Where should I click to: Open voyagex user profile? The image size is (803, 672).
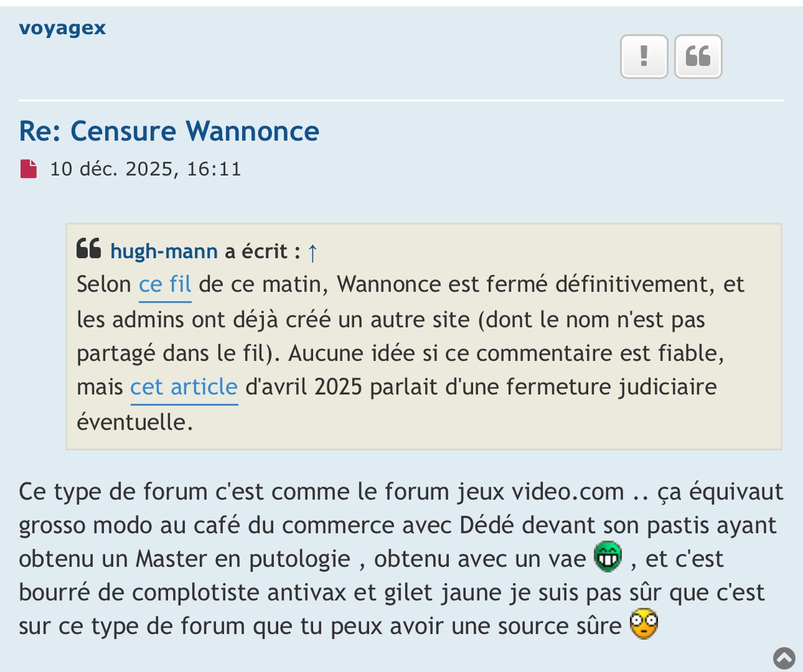pyautogui.click(x=62, y=28)
